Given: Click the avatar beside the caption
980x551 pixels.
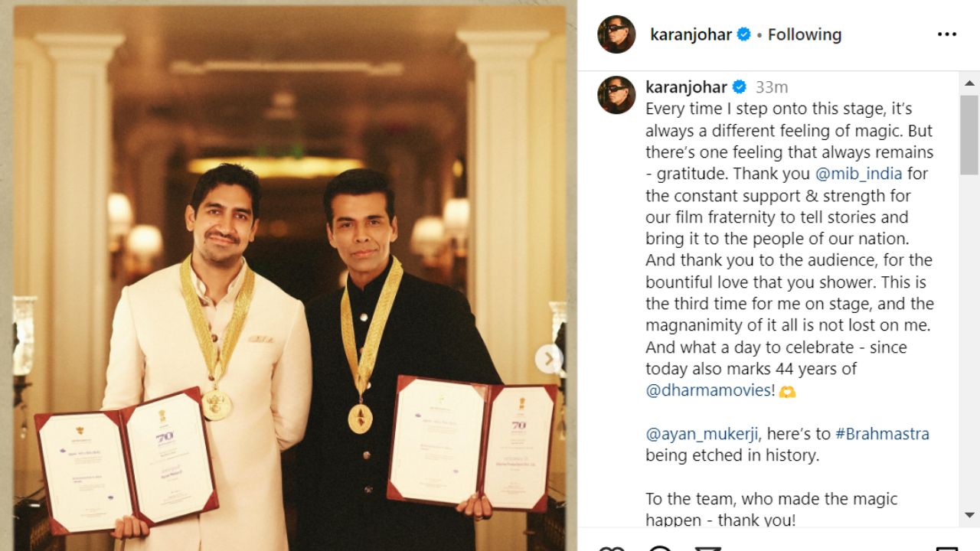Looking at the screenshot, I should click(616, 95).
